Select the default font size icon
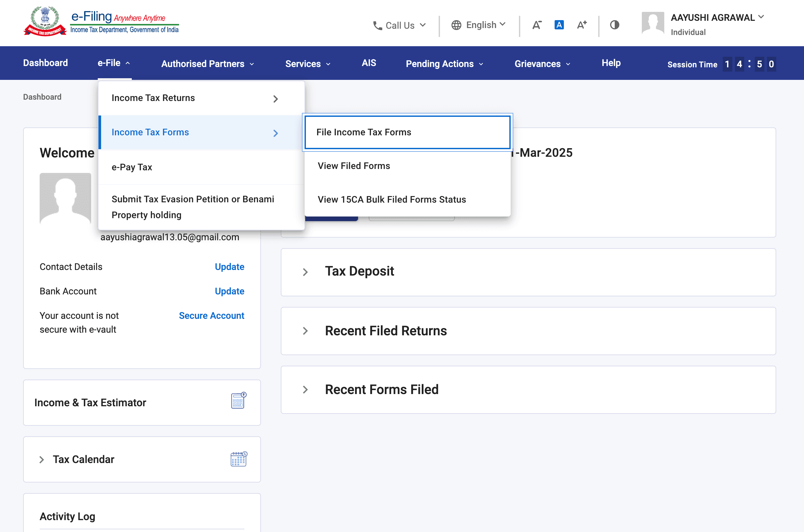This screenshot has height=532, width=804. (559, 25)
